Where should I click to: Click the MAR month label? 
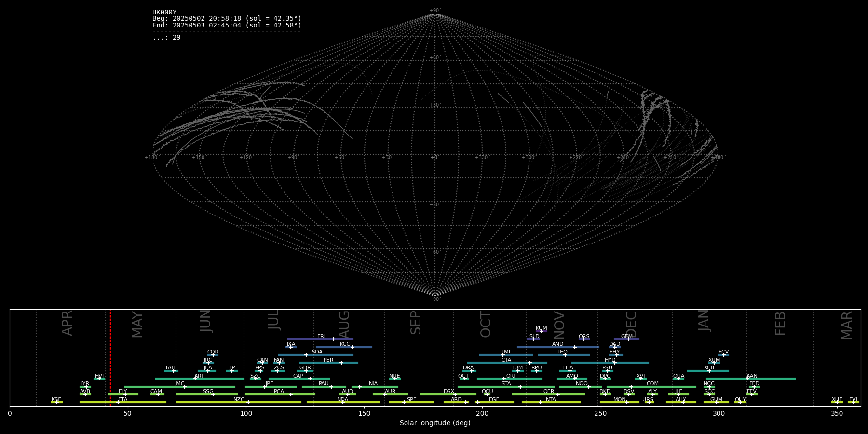point(847,325)
